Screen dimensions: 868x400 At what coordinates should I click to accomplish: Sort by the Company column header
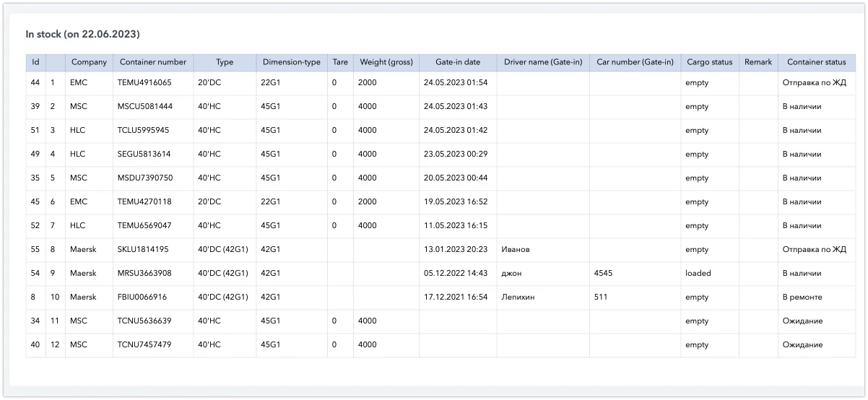tap(89, 62)
